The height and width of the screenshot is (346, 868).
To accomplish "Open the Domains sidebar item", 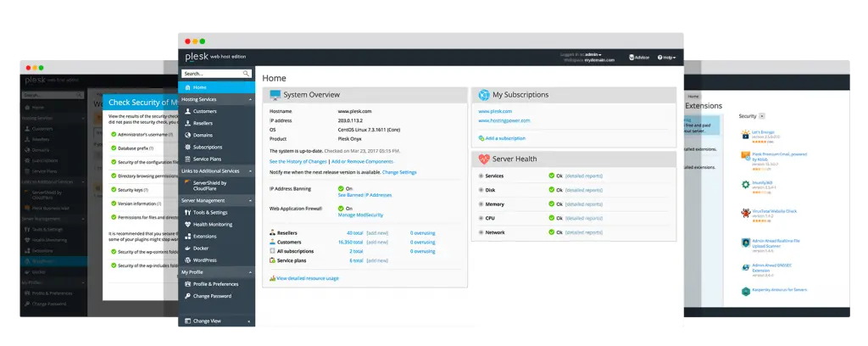I will [203, 135].
